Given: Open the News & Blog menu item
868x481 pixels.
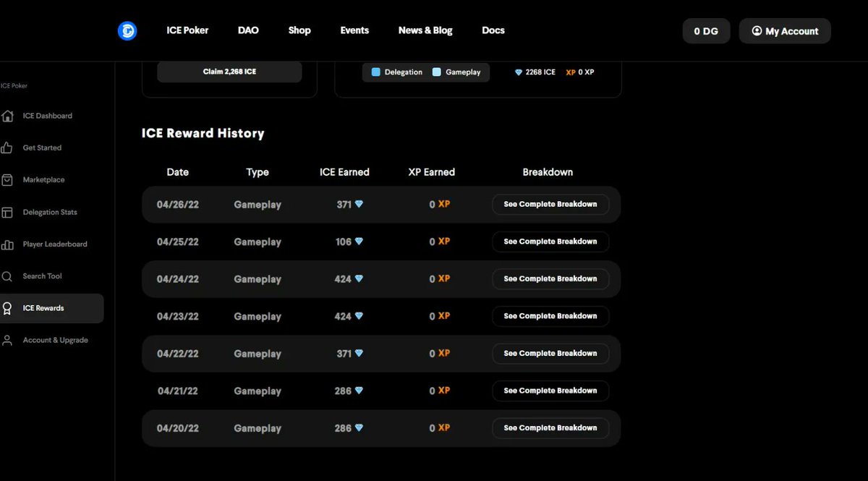Looking at the screenshot, I should [x=425, y=30].
